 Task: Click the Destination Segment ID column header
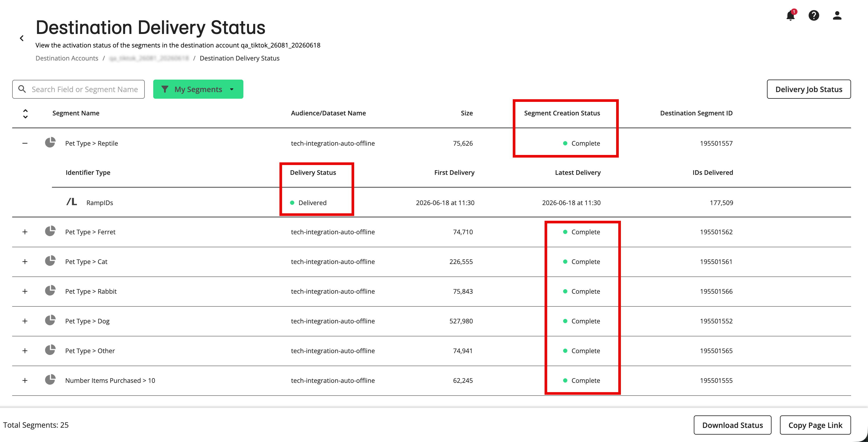tap(696, 113)
